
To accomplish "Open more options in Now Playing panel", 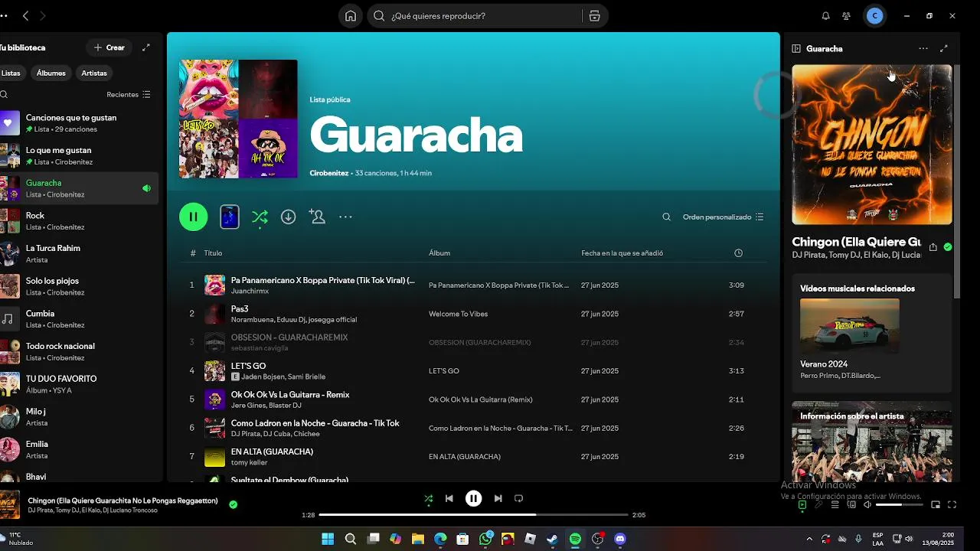I will pos(923,48).
